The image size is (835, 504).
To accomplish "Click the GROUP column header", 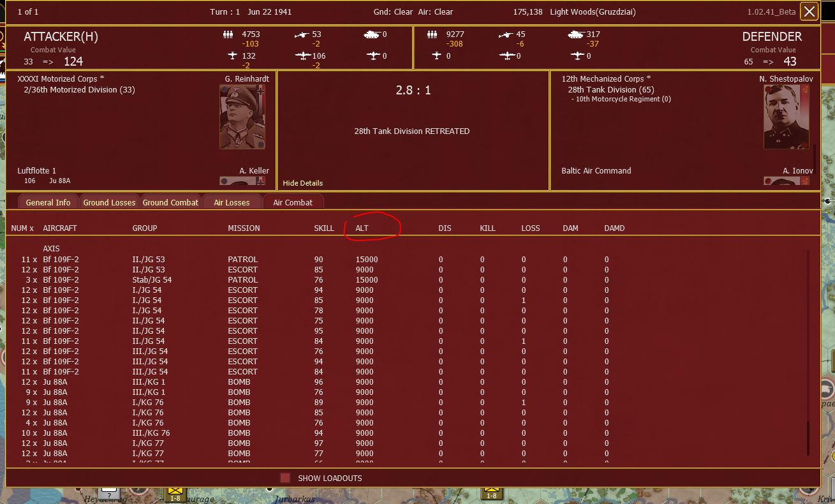I will (145, 228).
